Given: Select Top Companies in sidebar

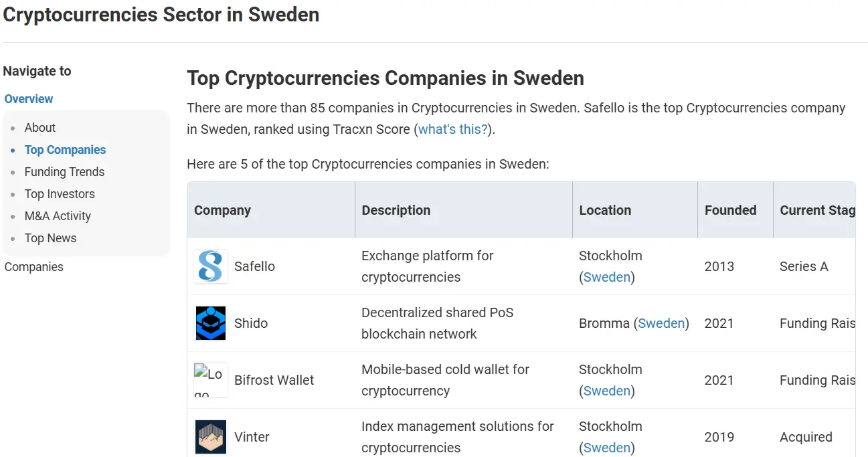Looking at the screenshot, I should [65, 150].
